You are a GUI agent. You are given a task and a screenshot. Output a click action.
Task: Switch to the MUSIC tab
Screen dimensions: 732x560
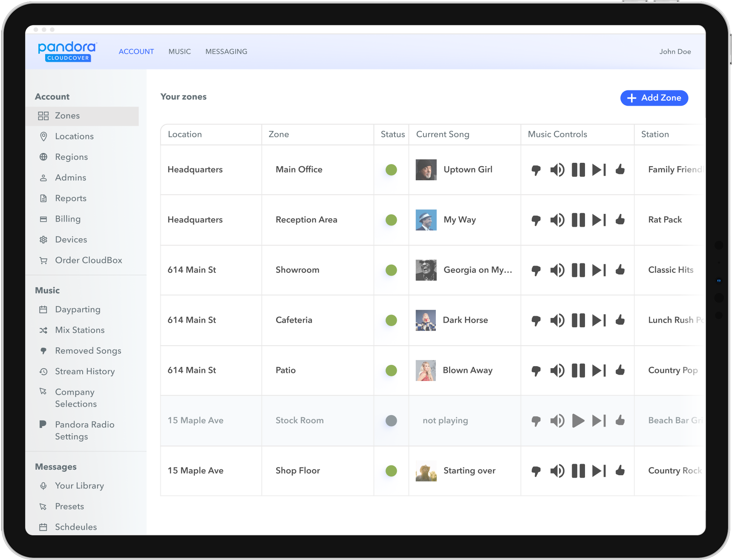pos(179,52)
